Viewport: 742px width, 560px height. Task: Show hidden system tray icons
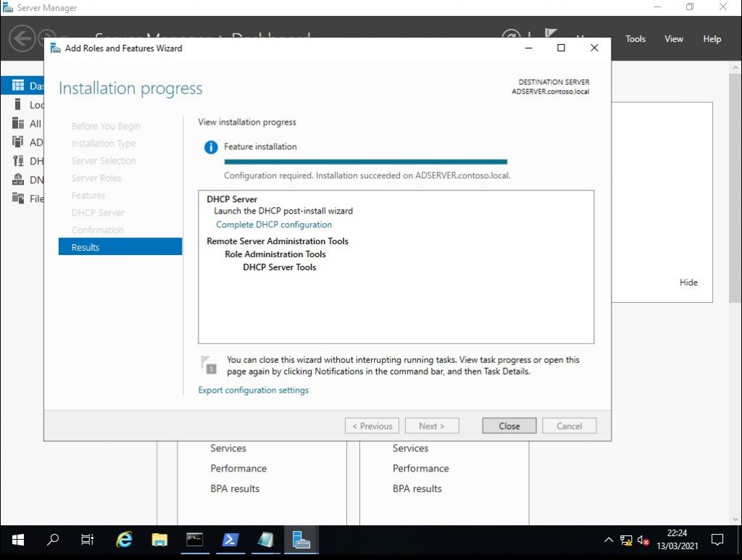pyautogui.click(x=609, y=540)
